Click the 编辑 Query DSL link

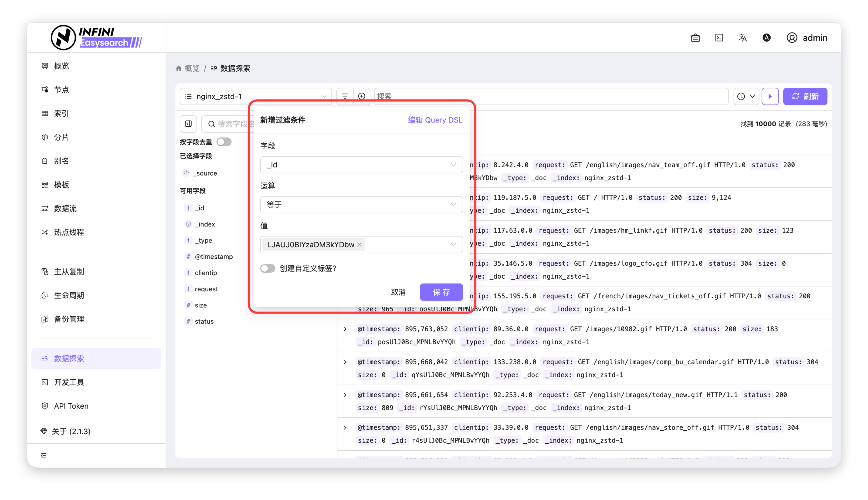pos(435,120)
